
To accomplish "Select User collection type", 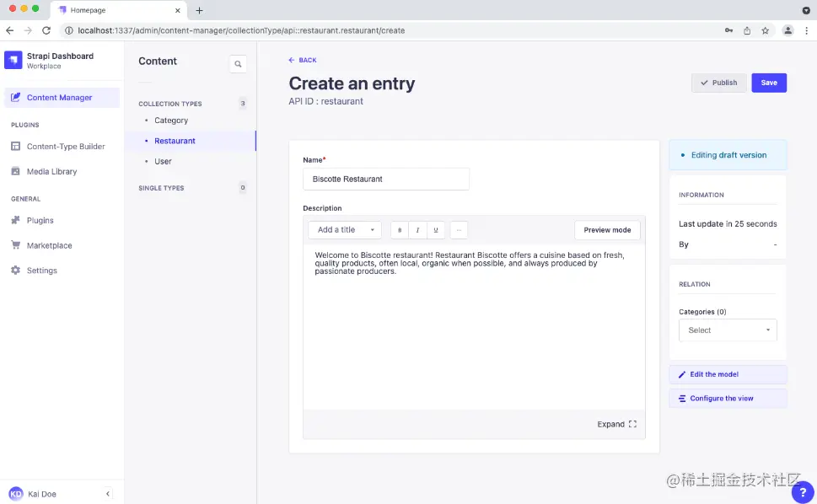I will 163,162.
